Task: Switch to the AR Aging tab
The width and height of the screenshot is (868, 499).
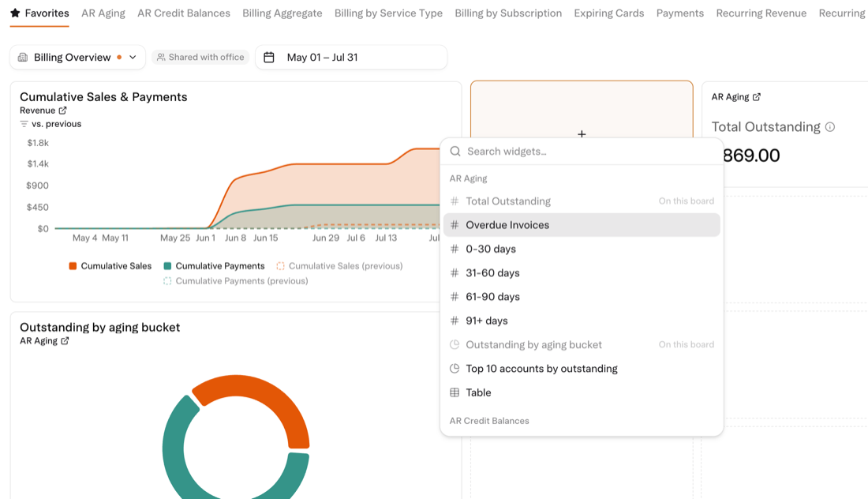Action: coord(103,13)
